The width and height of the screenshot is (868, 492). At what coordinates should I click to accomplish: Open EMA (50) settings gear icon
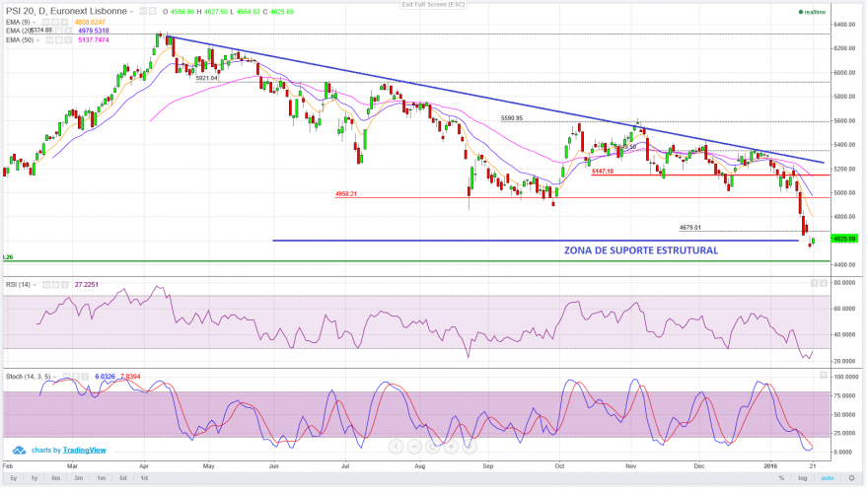(58, 39)
